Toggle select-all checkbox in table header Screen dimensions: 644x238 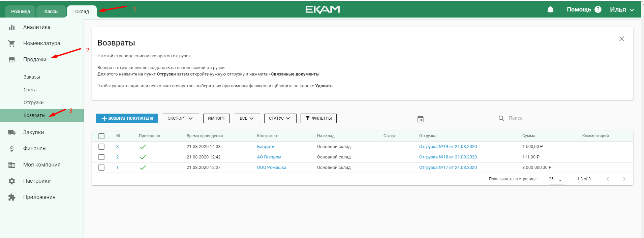point(101,136)
